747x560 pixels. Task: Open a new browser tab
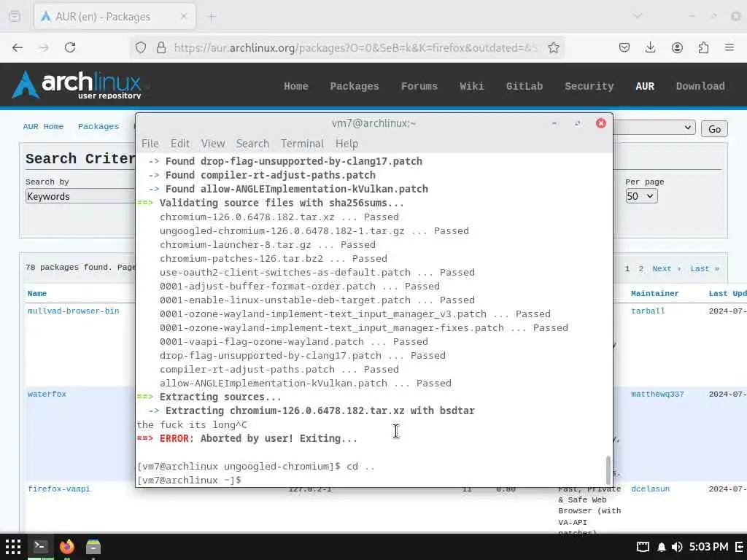pos(212,17)
